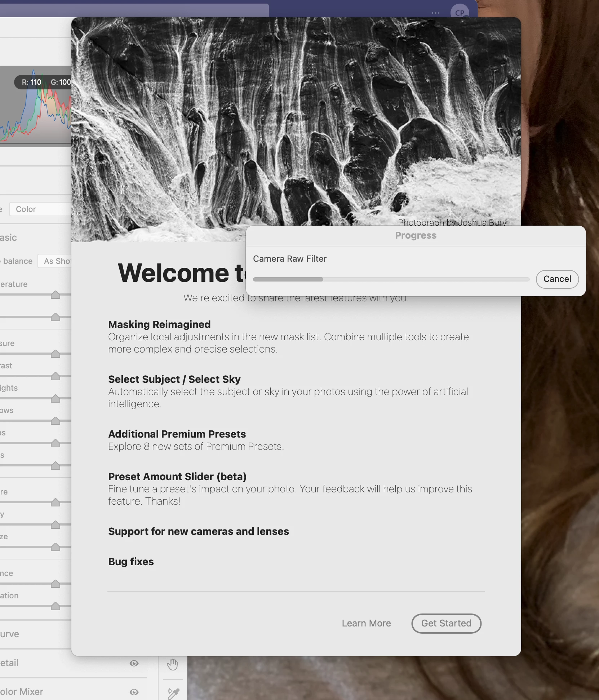
Task: Click the Camera Raw Filter progress bar
Action: (x=391, y=279)
